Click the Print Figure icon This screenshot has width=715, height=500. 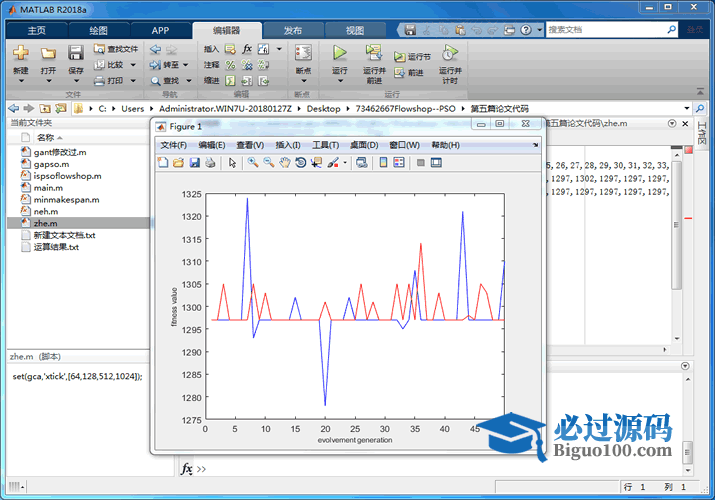pos(210,163)
